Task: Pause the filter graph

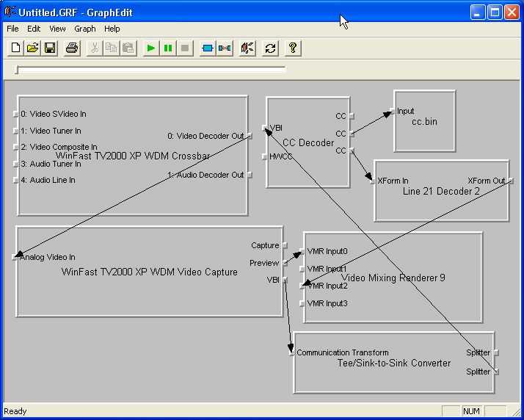Action: click(x=168, y=48)
